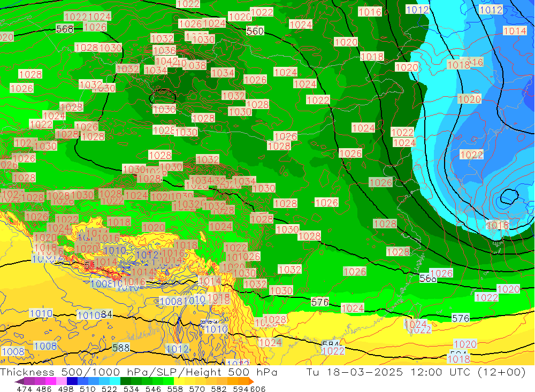Viewport: 535px width, 392px height.
Task: Select the 594 value on the color legend
Action: (241, 389)
